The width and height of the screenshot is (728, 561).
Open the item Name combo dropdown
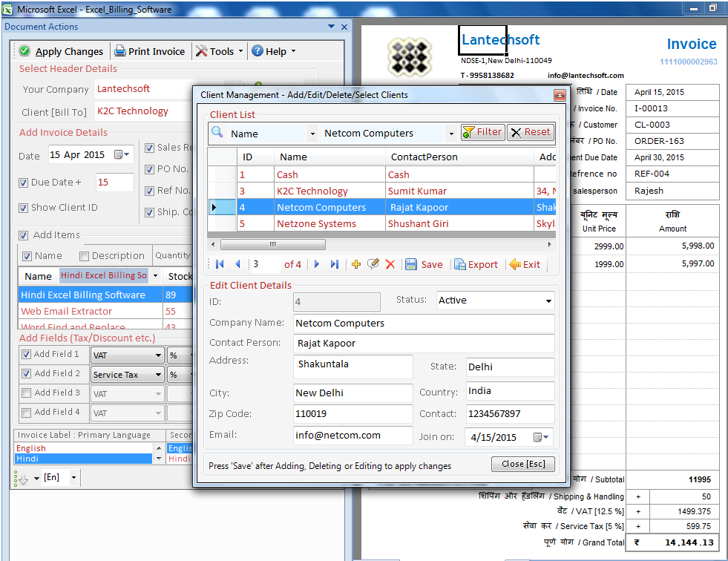click(x=155, y=275)
